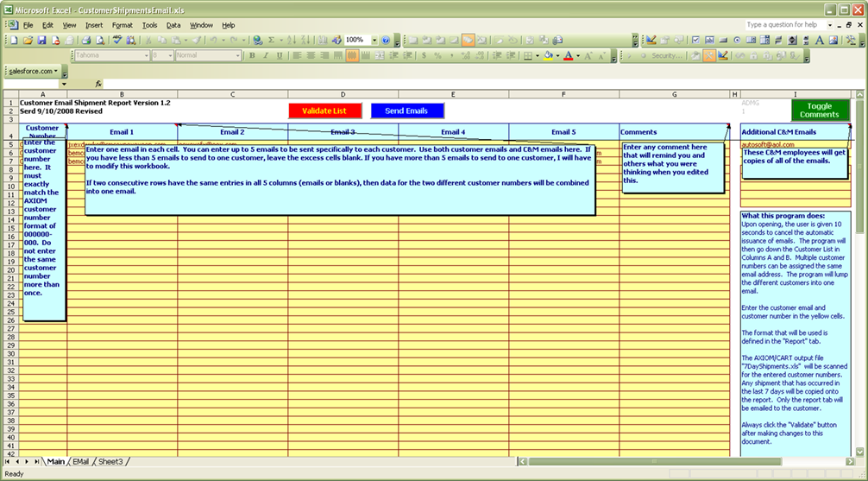Toggle Bold formatting
Screen dimensions: 868x481
pyautogui.click(x=252, y=55)
